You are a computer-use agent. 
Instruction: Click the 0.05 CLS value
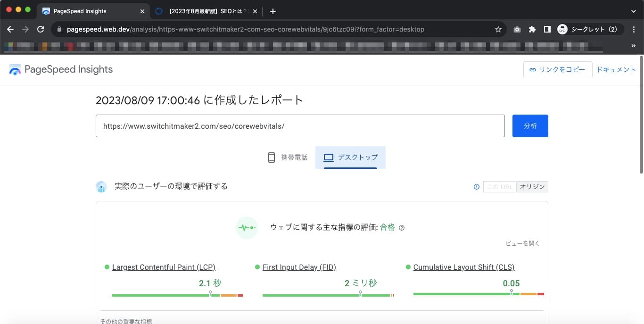pos(511,283)
